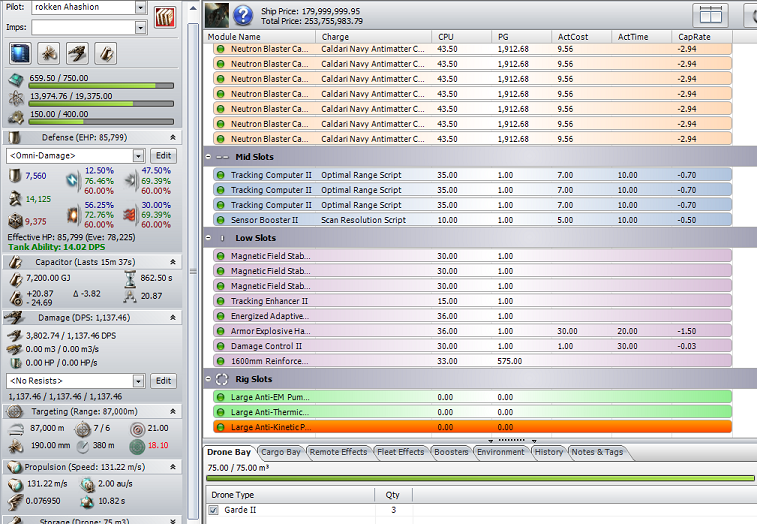This screenshot has width=757, height=524.
Task: Switch to the Environment tab
Action: (x=501, y=452)
